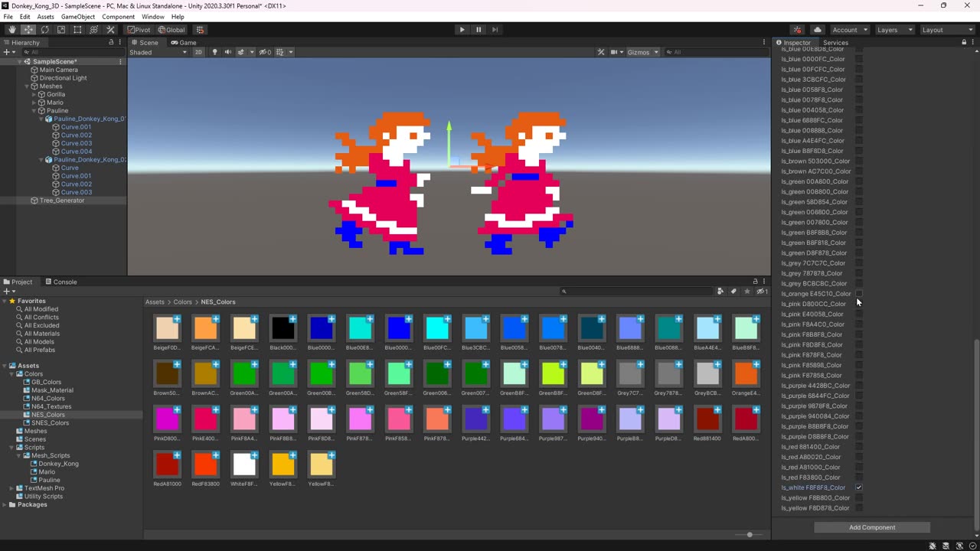The height and width of the screenshot is (551, 980).
Task: Check Is_orange E45C10_Color checkbox
Action: [859, 294]
